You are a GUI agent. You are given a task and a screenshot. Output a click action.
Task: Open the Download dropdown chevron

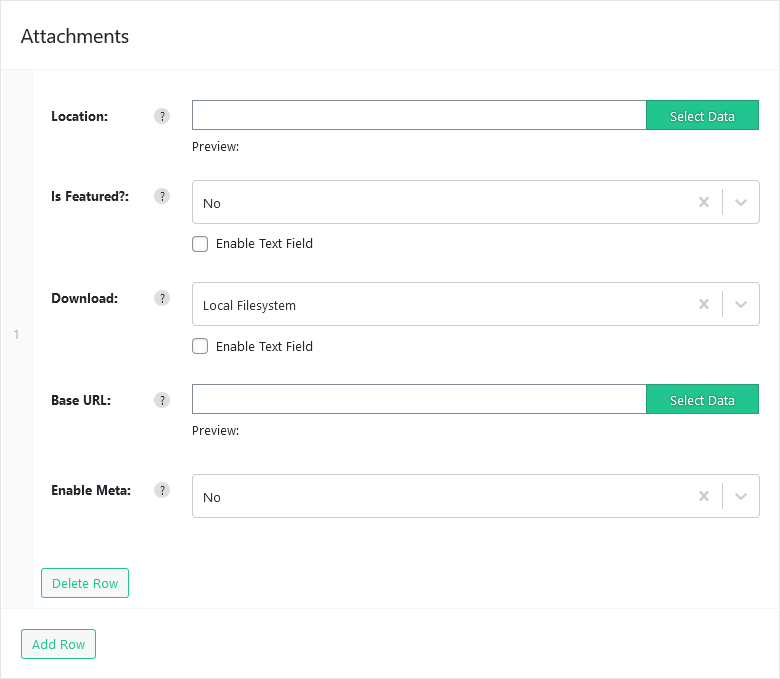pos(741,304)
